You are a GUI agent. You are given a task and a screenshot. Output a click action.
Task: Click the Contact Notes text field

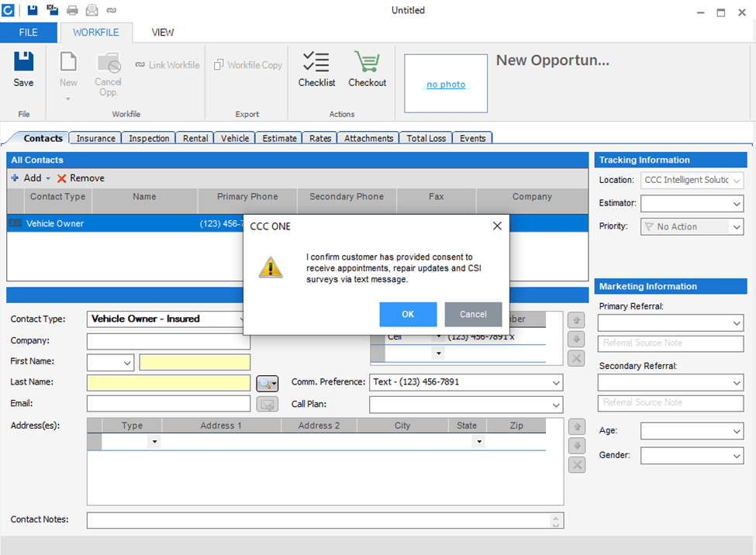pos(318,520)
